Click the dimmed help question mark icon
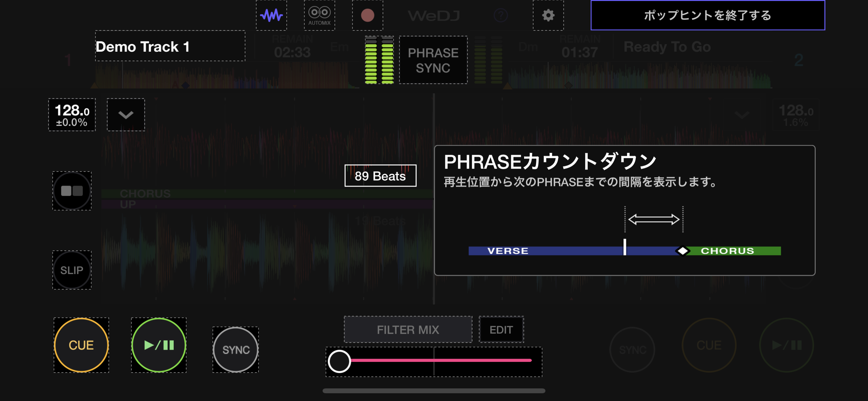868x401 pixels. tap(501, 15)
